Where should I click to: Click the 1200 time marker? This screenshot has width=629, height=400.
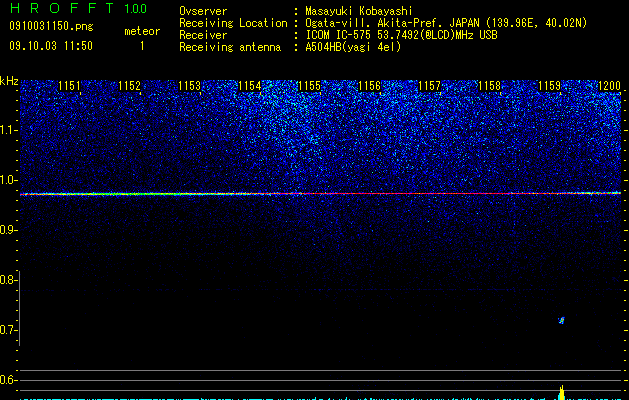tap(609, 86)
